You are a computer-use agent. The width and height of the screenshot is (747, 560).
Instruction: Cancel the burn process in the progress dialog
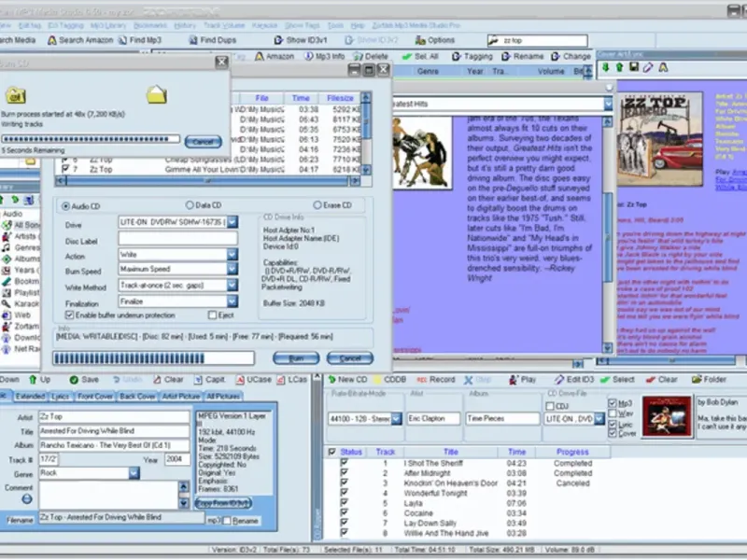click(x=203, y=142)
